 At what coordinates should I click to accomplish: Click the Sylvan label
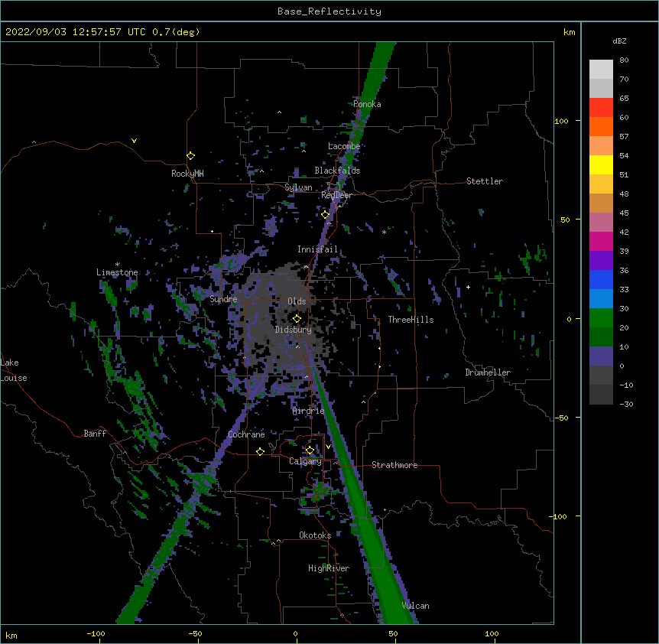(x=298, y=187)
